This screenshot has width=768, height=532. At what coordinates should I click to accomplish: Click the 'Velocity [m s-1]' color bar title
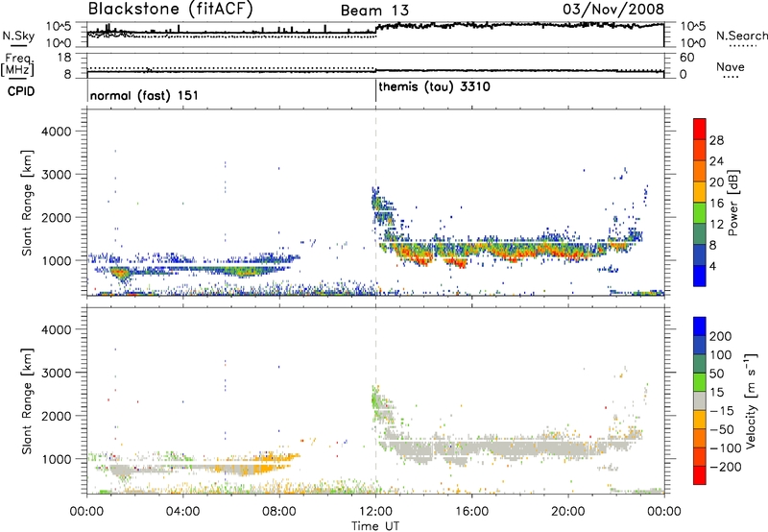750,400
